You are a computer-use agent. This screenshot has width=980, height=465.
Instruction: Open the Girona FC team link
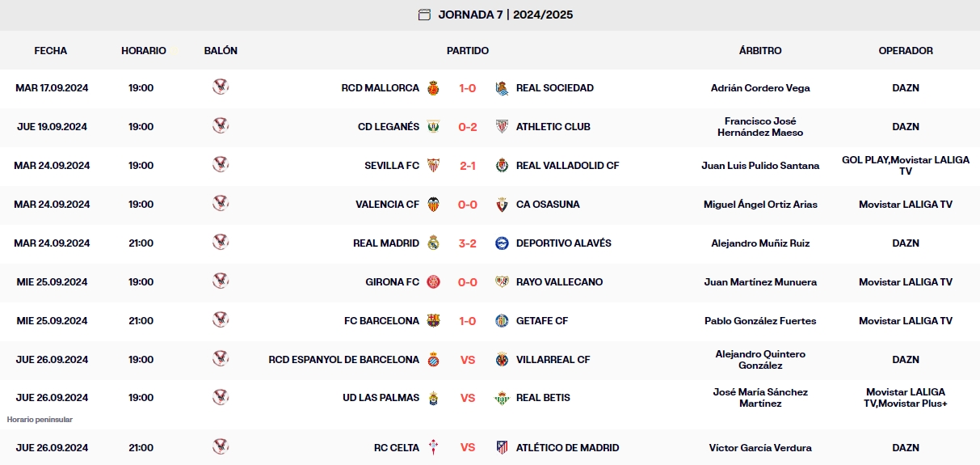pos(392,282)
